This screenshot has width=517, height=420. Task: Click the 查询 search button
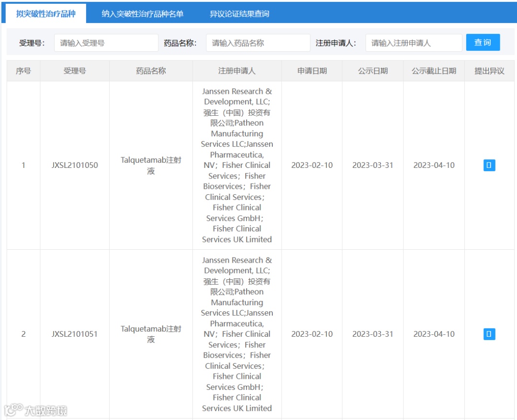(x=483, y=43)
